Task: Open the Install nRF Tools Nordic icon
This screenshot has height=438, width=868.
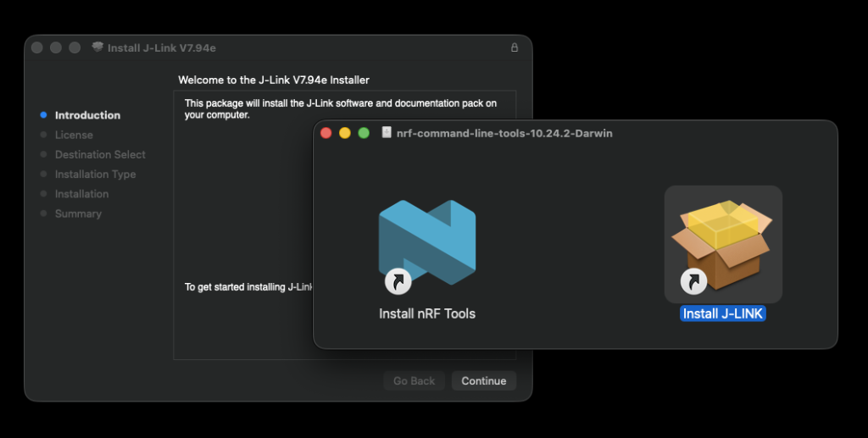Action: coord(427,244)
